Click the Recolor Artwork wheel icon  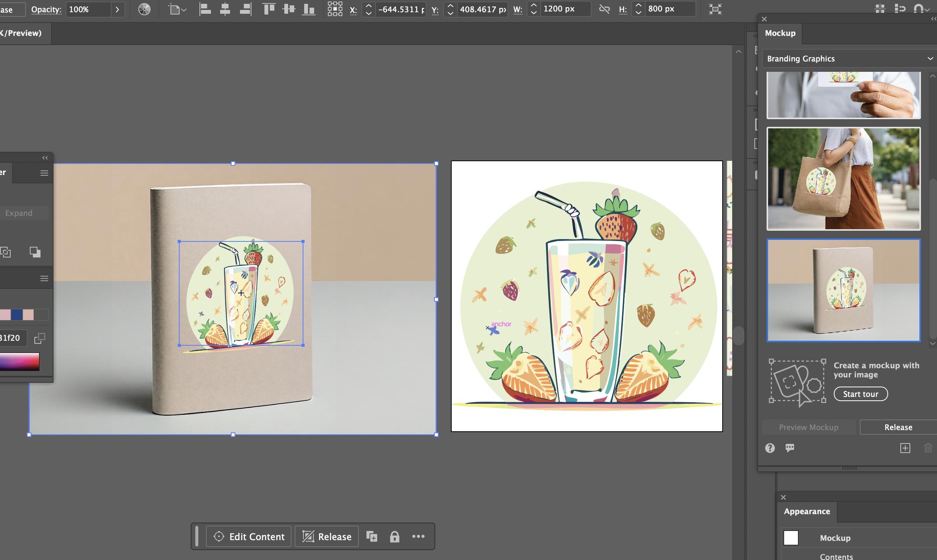tap(144, 9)
